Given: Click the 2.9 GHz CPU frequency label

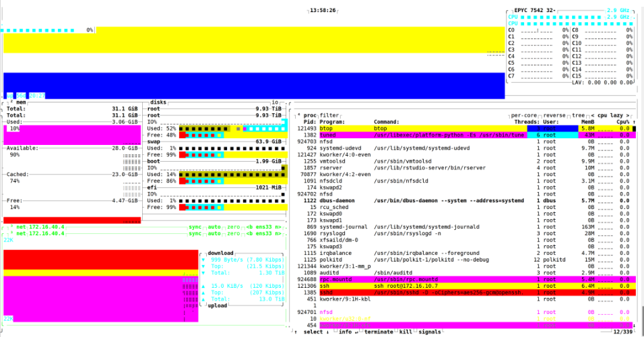Looking at the screenshot, I should pos(618,10).
